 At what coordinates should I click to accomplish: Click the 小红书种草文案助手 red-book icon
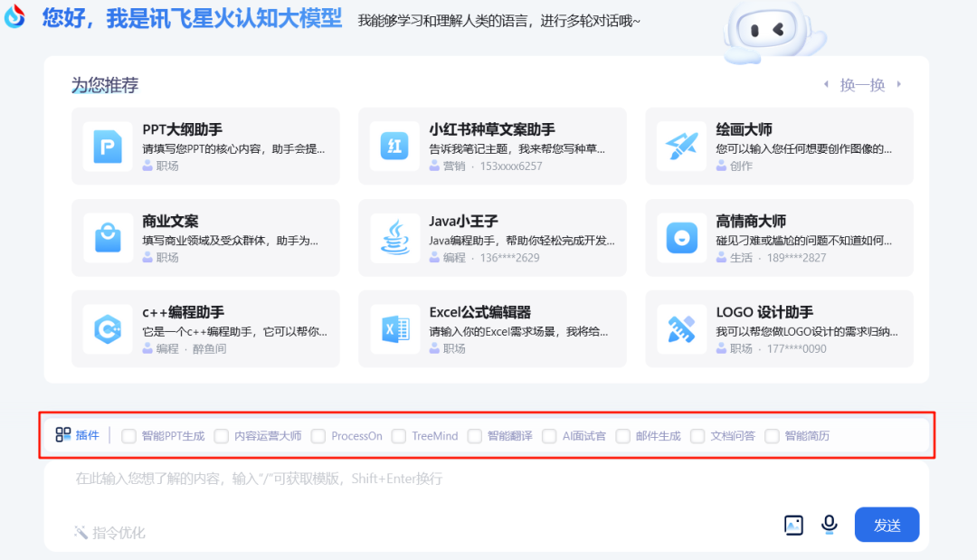tap(394, 147)
